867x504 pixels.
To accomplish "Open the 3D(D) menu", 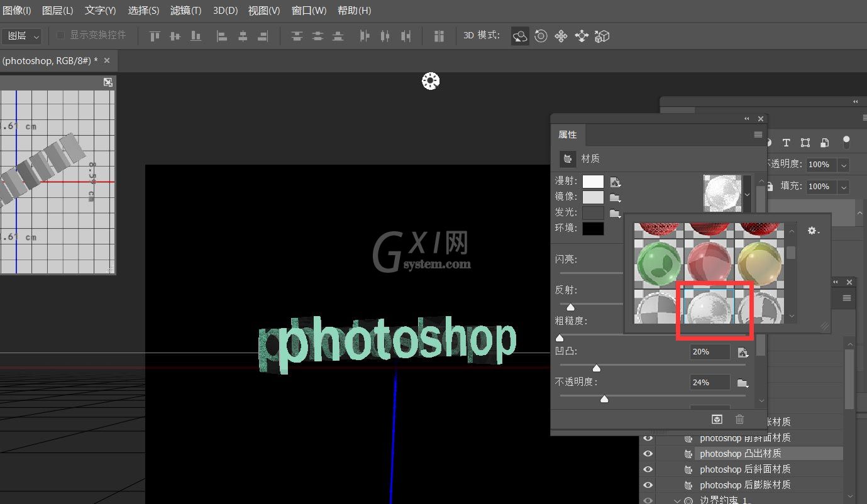I will click(225, 11).
